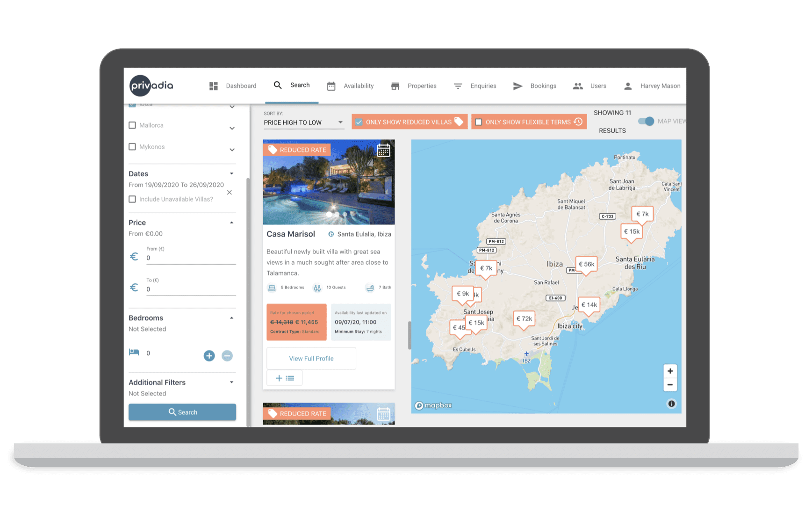Screen dimensions: 812x505
Task: Check Only Show Flexible Terms
Action: [479, 122]
